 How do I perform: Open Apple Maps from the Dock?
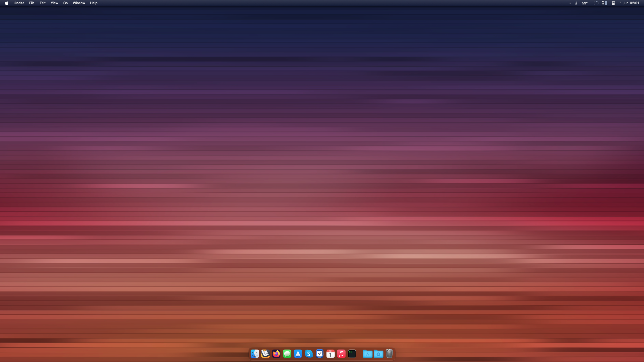point(298,354)
